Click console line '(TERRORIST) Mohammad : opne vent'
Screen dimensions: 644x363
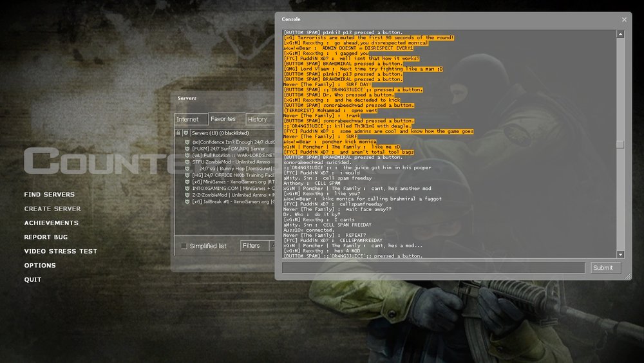(330, 111)
